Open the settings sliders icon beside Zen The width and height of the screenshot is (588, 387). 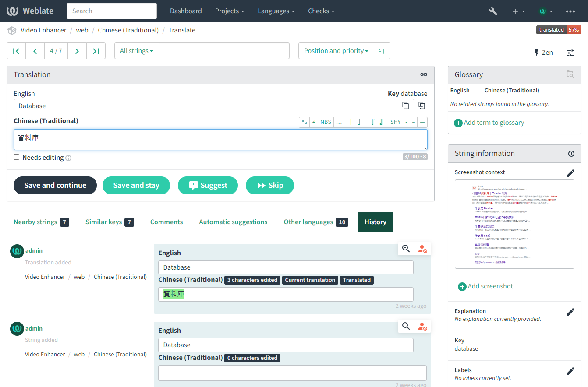570,53
